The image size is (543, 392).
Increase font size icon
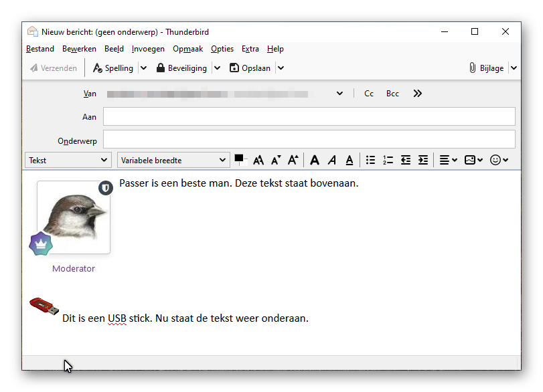(293, 160)
